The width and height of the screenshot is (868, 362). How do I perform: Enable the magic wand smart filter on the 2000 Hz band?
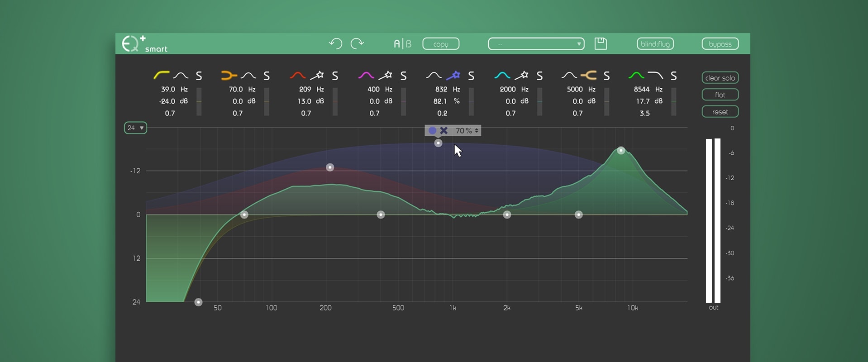click(x=521, y=75)
